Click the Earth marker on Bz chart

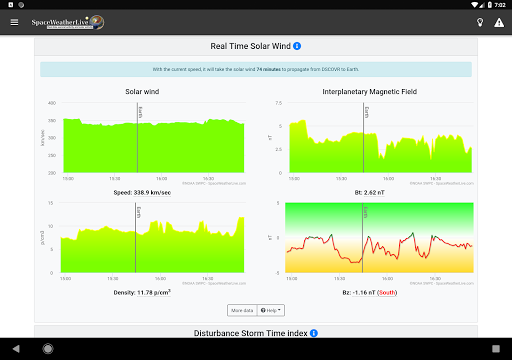coord(365,212)
